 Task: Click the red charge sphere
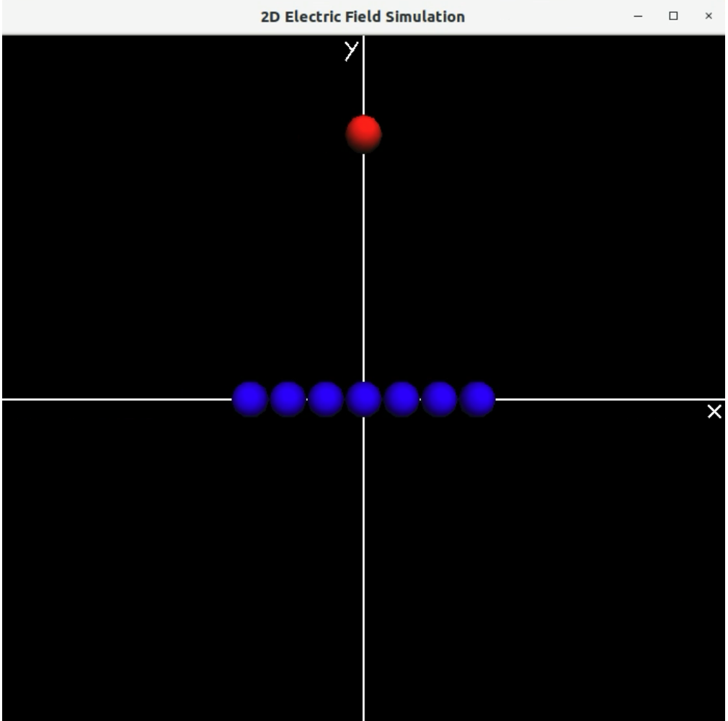click(x=363, y=133)
